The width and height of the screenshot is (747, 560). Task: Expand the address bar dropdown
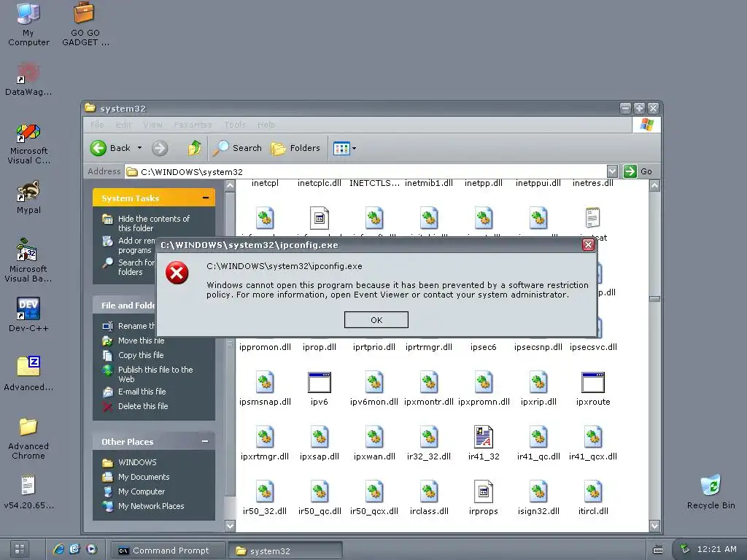tap(612, 171)
